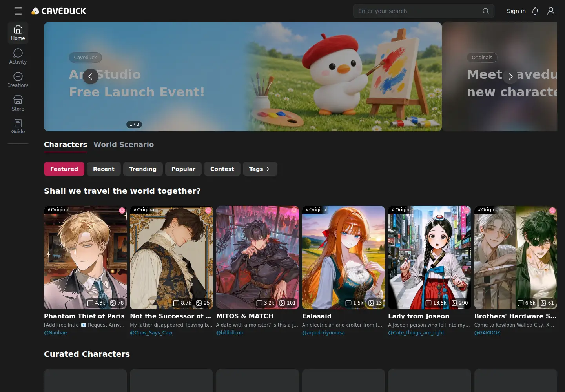Select the Recent filter
Image resolution: width=565 pixels, height=392 pixels.
[104, 169]
